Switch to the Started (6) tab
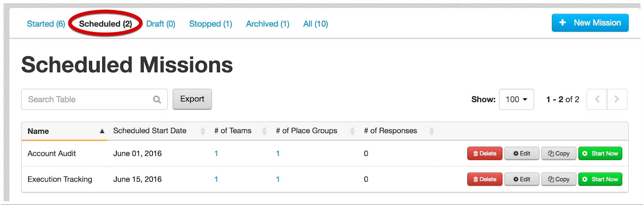Image resolution: width=644 pixels, height=205 pixels. 46,24
